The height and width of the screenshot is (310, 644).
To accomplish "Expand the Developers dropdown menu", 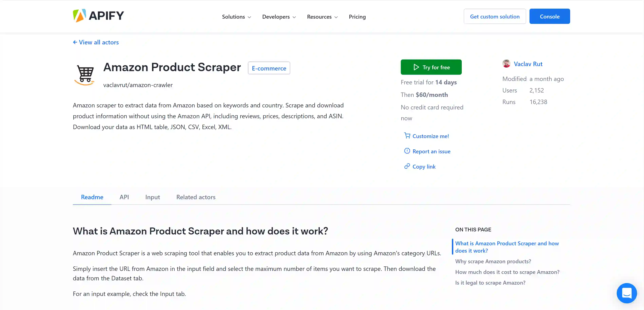I will point(279,17).
